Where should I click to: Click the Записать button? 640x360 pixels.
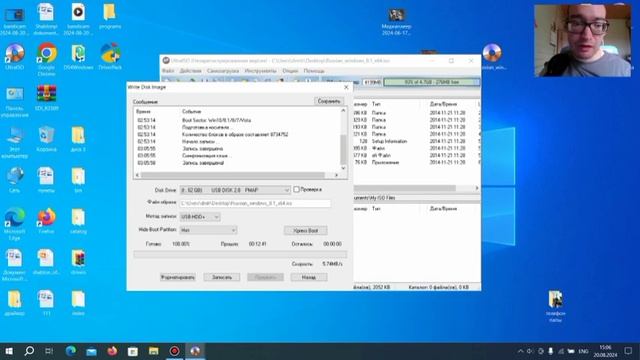click(222, 277)
